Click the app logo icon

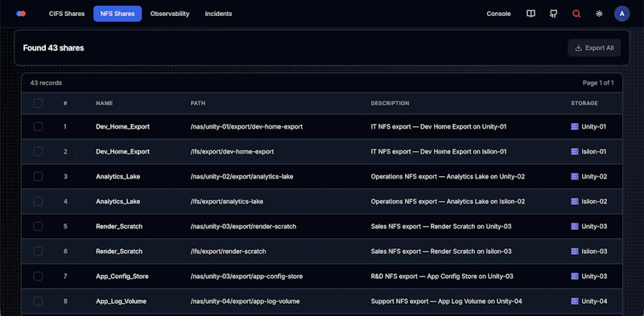pos(21,14)
